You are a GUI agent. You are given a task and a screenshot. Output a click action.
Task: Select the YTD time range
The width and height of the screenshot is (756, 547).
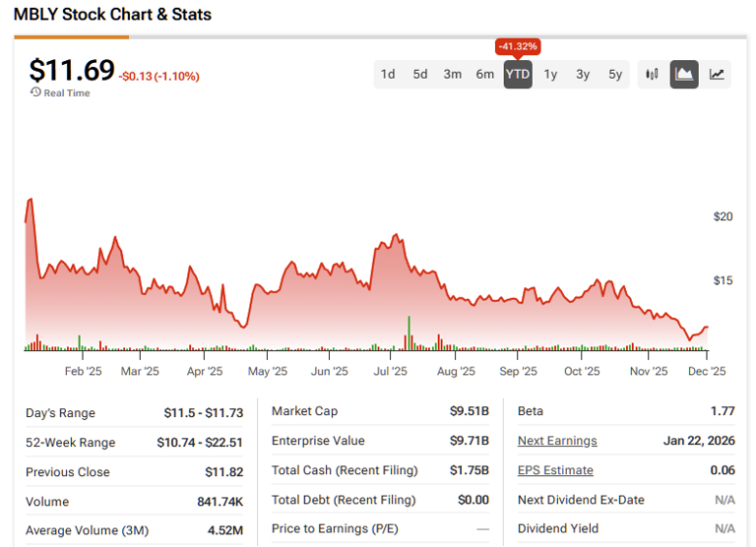518,74
